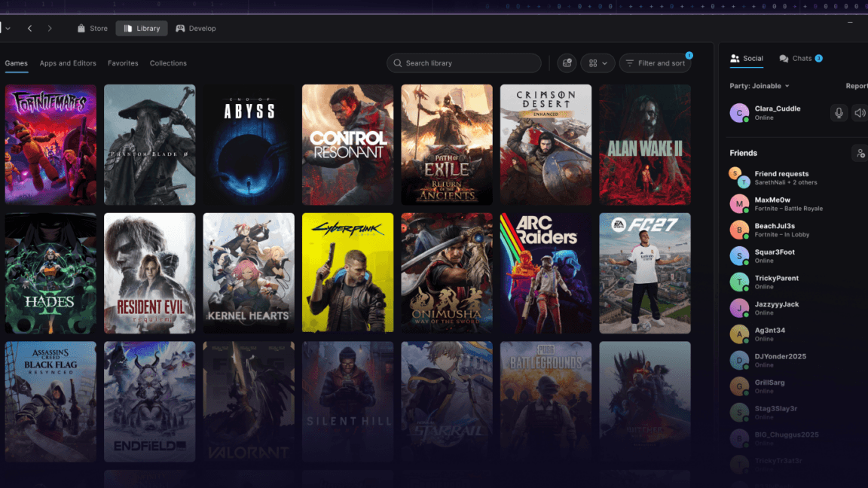Click the Report link in party header
This screenshot has width=868, height=488.
pos(857,86)
